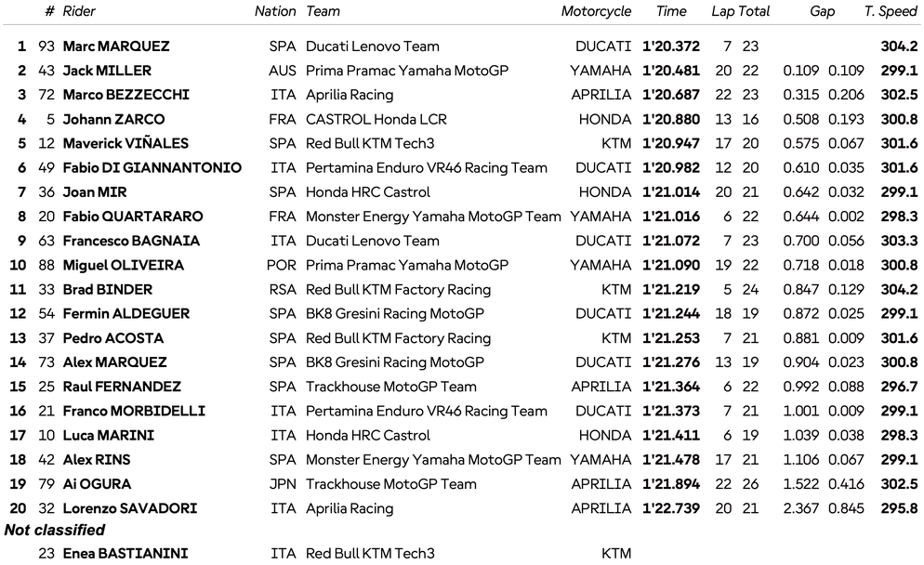Select rider Ai OGURA
924x565 pixels.
pyautogui.click(x=97, y=484)
